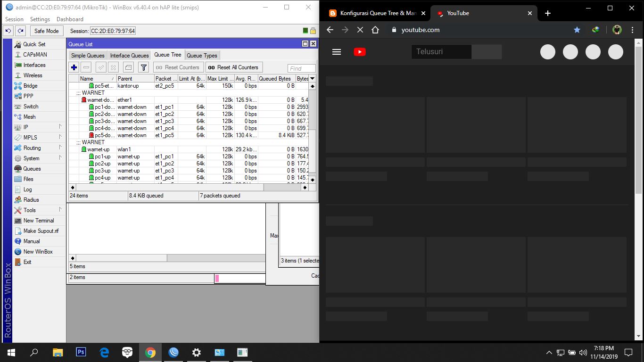Switch to the Simple Queues tab

88,56
